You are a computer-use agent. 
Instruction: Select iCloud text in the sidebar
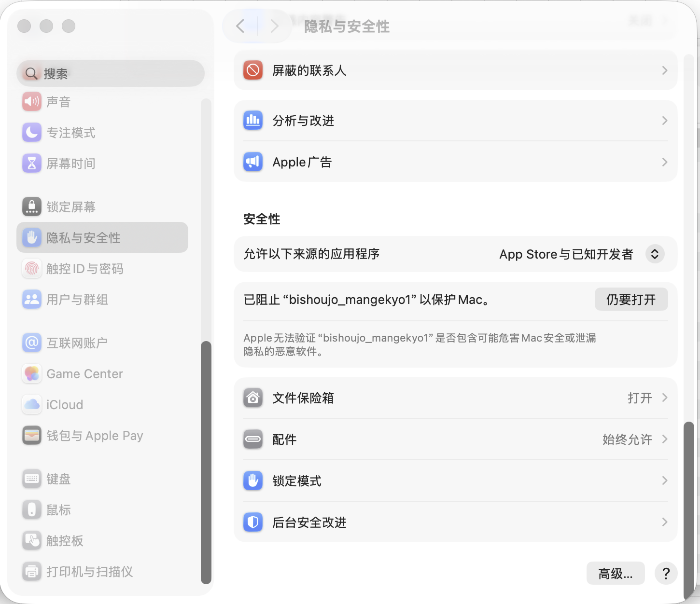click(65, 405)
